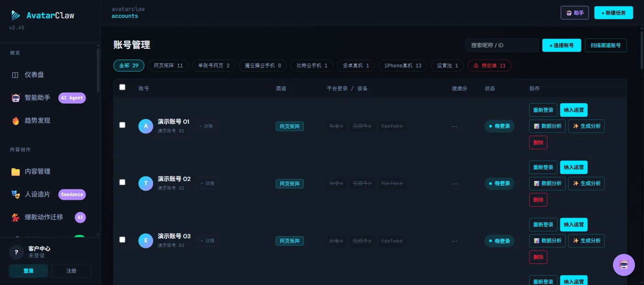Open the 仪表盘 dashboard icon
The image size is (644, 285).
16,75
